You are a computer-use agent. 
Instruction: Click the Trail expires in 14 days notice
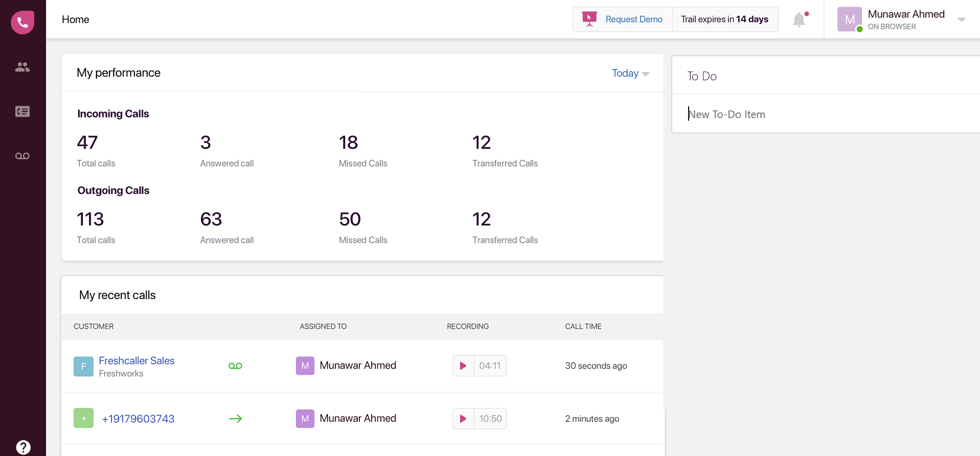(x=724, y=19)
